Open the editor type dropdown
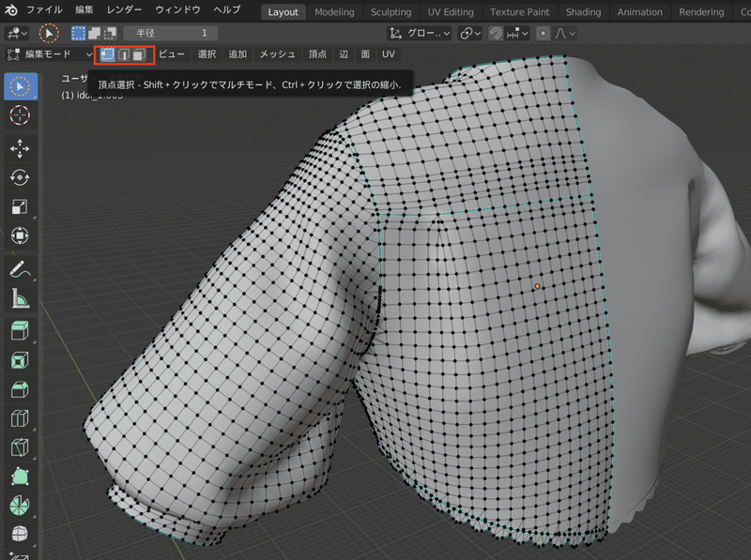751x560 pixels. [17, 33]
